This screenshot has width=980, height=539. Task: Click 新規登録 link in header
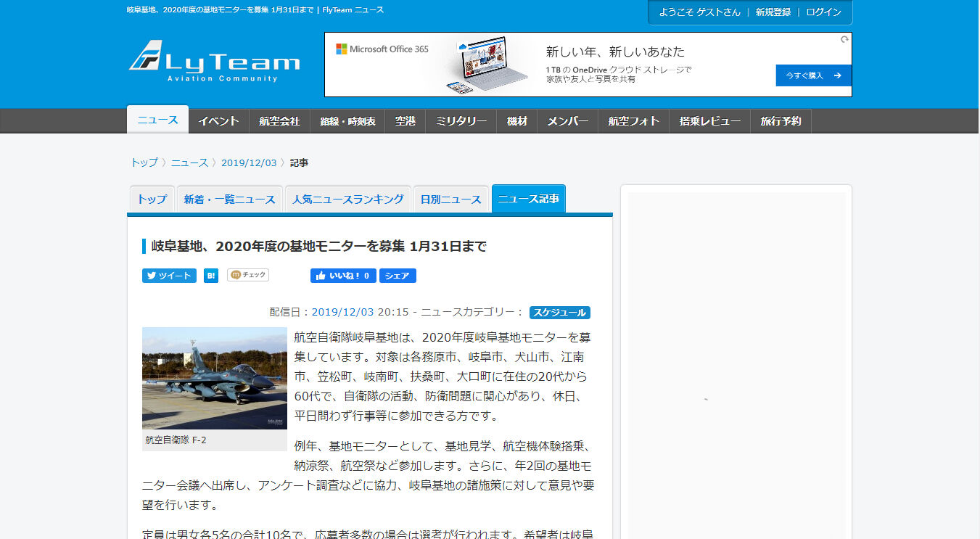pyautogui.click(x=773, y=12)
